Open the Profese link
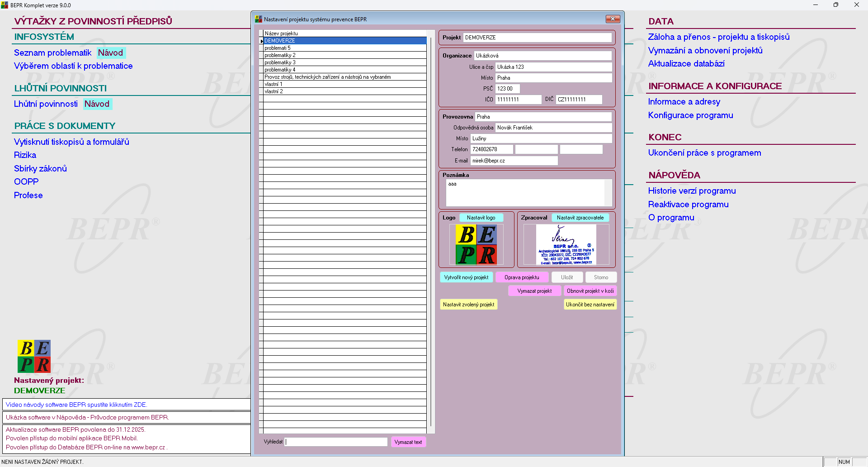This screenshot has width=868, height=467. pos(28,195)
